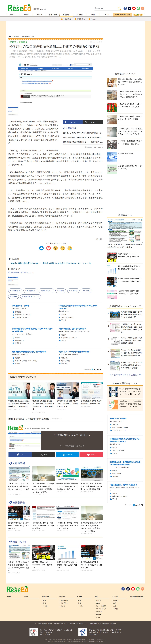Click the YouTube icon in the footer
The width and height of the screenshot is (151, 644).
[133, 589]
